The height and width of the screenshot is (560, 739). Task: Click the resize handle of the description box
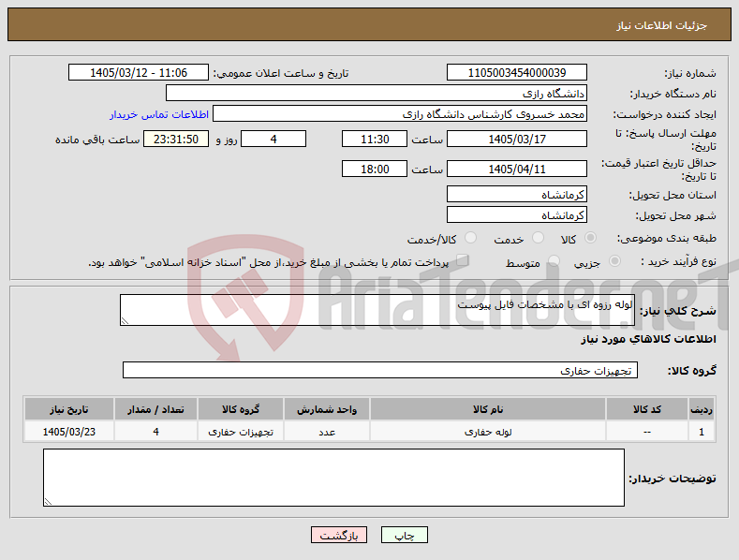125,321
